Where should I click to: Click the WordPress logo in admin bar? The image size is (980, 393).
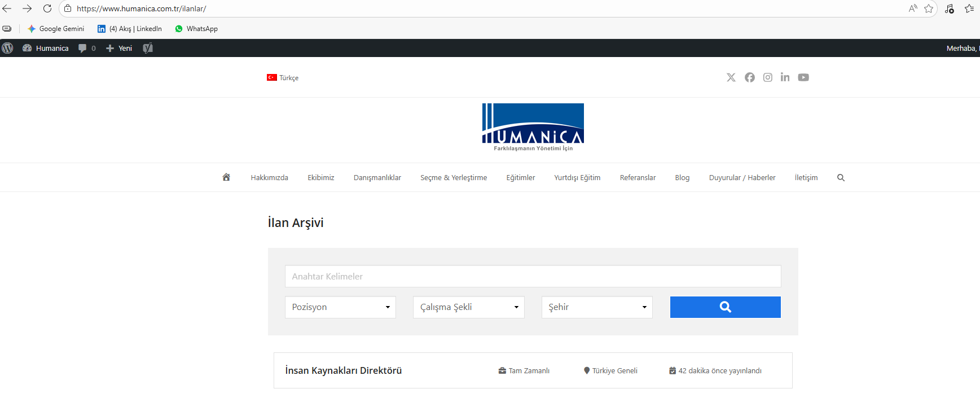pos(7,48)
